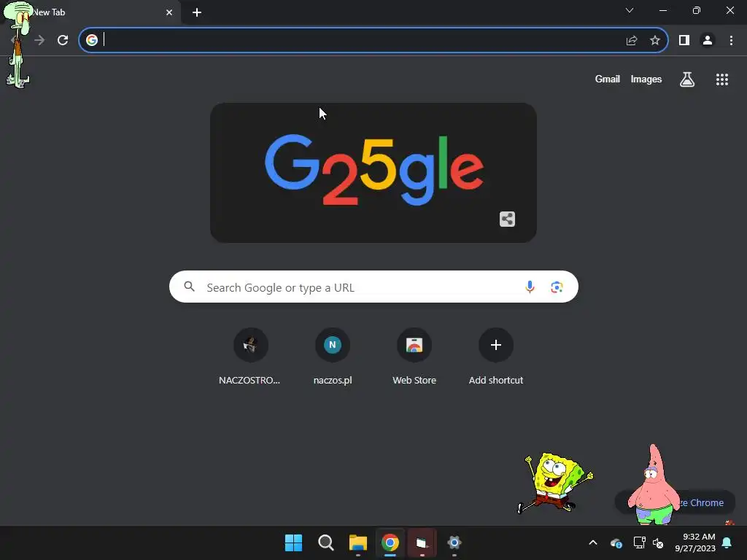Open File Explorer from the taskbar
The width and height of the screenshot is (747, 560).
pos(357,542)
